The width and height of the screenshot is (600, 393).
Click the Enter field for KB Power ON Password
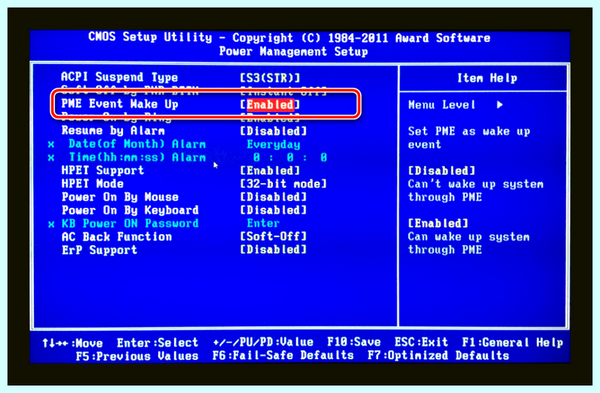pyautogui.click(x=263, y=223)
